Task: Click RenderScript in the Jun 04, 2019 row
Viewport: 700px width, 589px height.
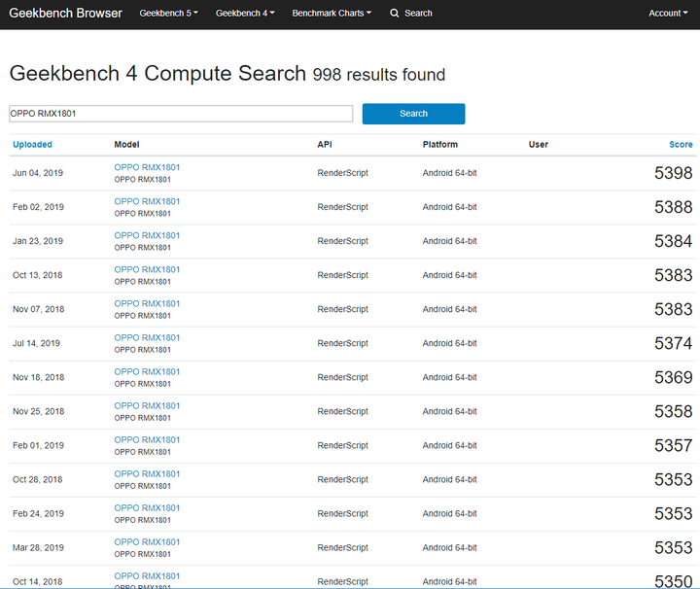Action: pos(343,173)
